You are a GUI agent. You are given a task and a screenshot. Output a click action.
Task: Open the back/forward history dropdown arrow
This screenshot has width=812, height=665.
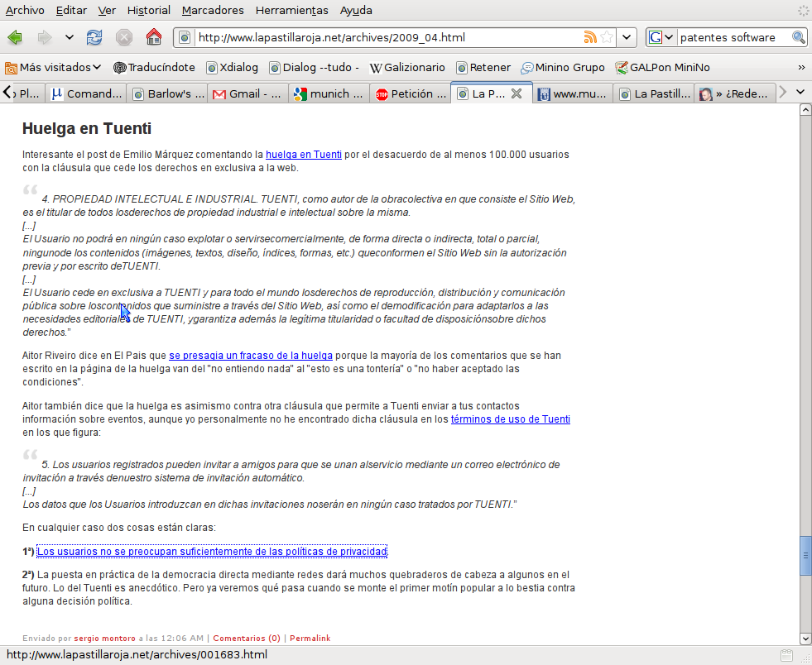69,37
